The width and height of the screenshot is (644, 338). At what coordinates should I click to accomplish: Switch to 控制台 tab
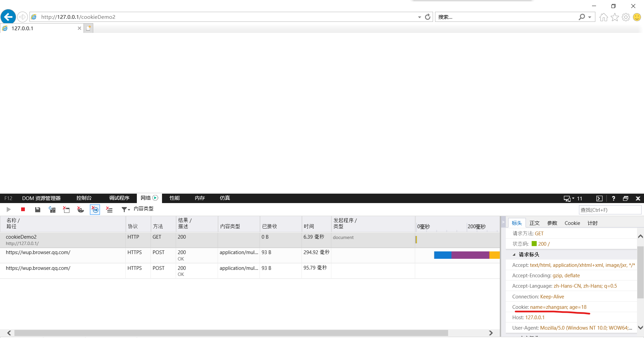[84, 198]
